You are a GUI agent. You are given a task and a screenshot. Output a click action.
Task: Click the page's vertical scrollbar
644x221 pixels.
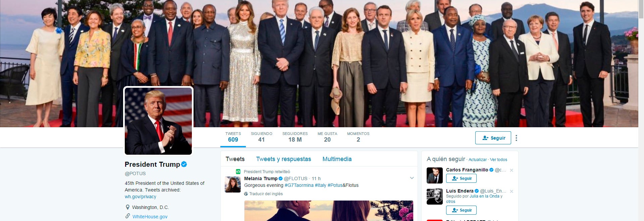(x=641, y=100)
